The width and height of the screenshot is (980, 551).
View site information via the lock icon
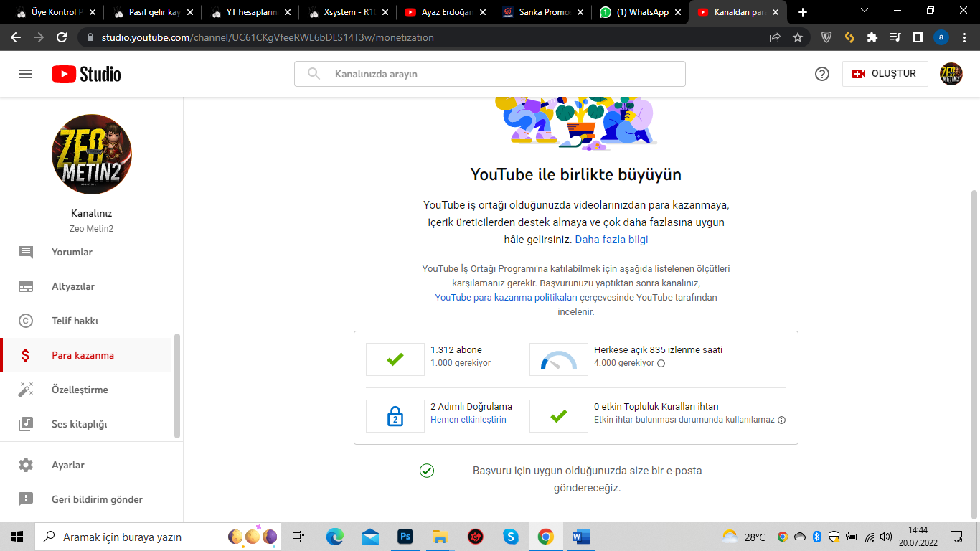tap(90, 37)
